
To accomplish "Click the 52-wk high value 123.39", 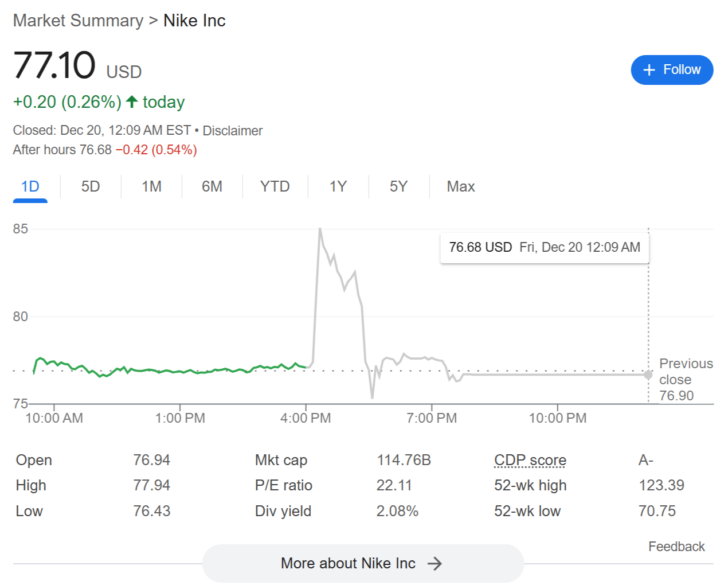I will point(662,486).
